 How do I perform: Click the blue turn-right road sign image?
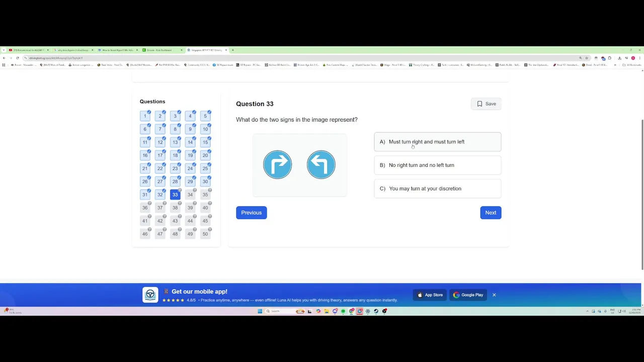[x=277, y=164]
